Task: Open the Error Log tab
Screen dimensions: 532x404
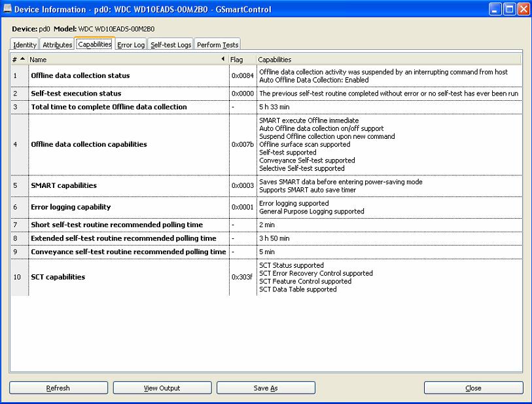Action: (131, 45)
